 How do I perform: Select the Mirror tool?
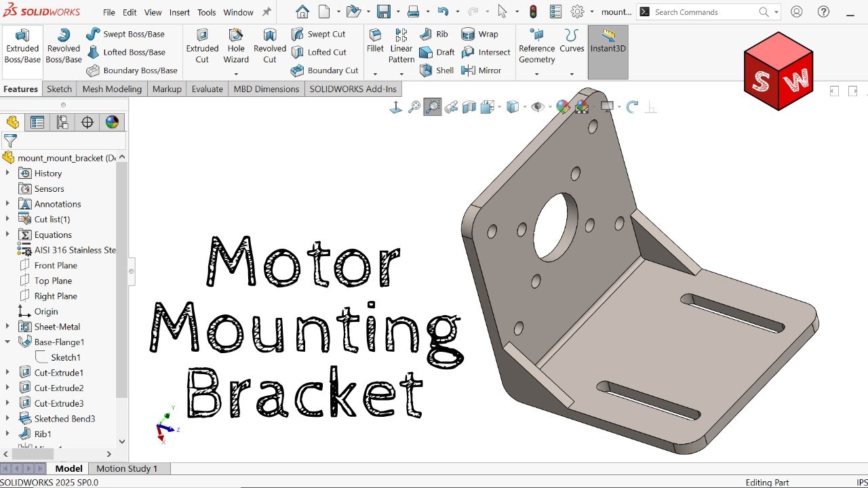pos(481,70)
